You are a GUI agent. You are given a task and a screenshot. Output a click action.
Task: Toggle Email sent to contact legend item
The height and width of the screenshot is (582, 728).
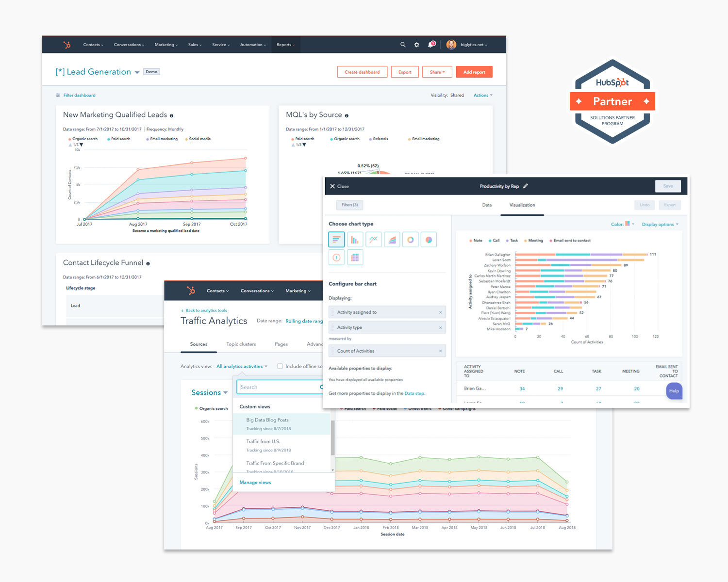(570, 241)
